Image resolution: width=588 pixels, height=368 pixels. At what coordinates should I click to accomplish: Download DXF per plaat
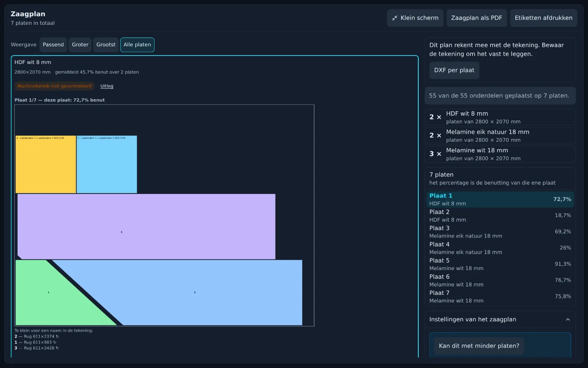click(454, 70)
